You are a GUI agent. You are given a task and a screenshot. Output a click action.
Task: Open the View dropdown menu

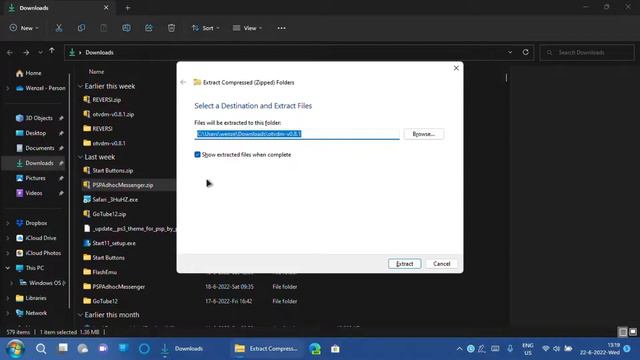click(x=247, y=28)
